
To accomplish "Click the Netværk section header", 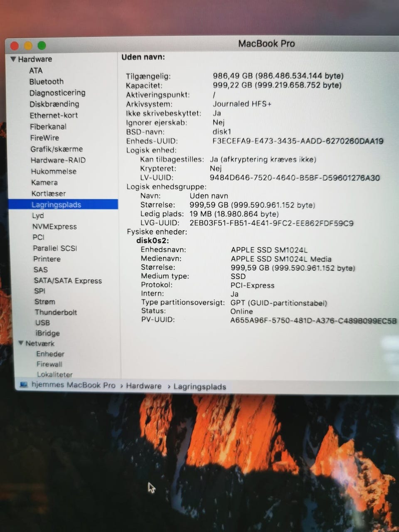I will coord(40,343).
